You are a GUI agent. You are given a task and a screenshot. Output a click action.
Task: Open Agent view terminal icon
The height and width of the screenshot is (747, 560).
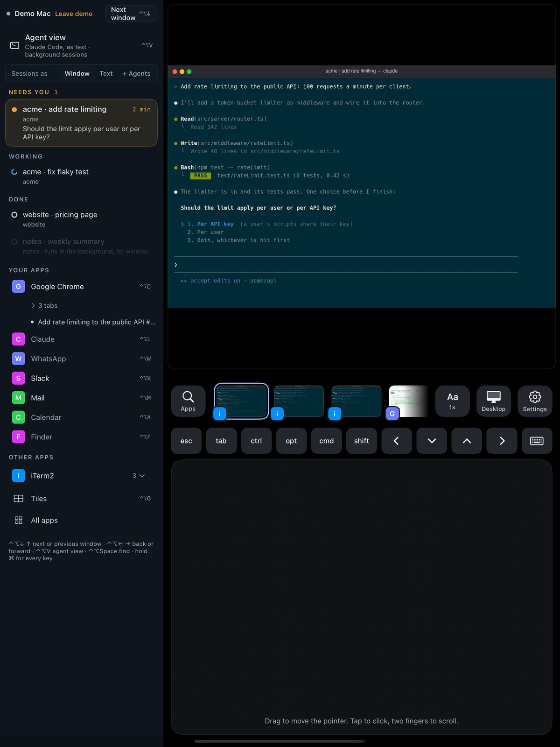pyautogui.click(x=15, y=45)
